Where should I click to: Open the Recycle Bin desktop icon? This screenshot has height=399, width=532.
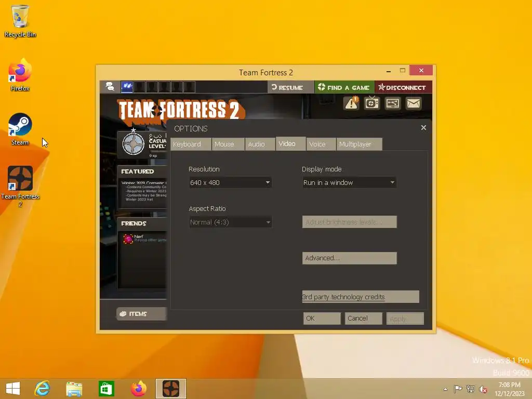pyautogui.click(x=20, y=21)
